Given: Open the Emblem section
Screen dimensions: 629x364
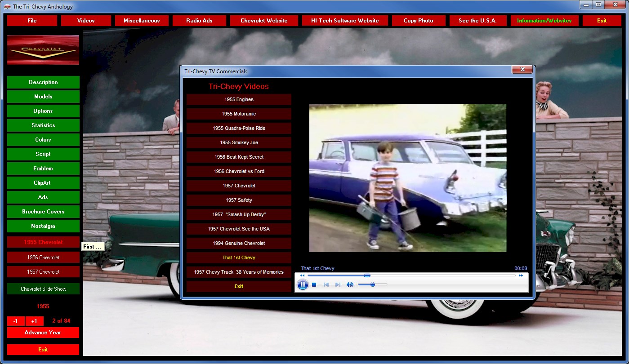Looking at the screenshot, I should point(43,169).
